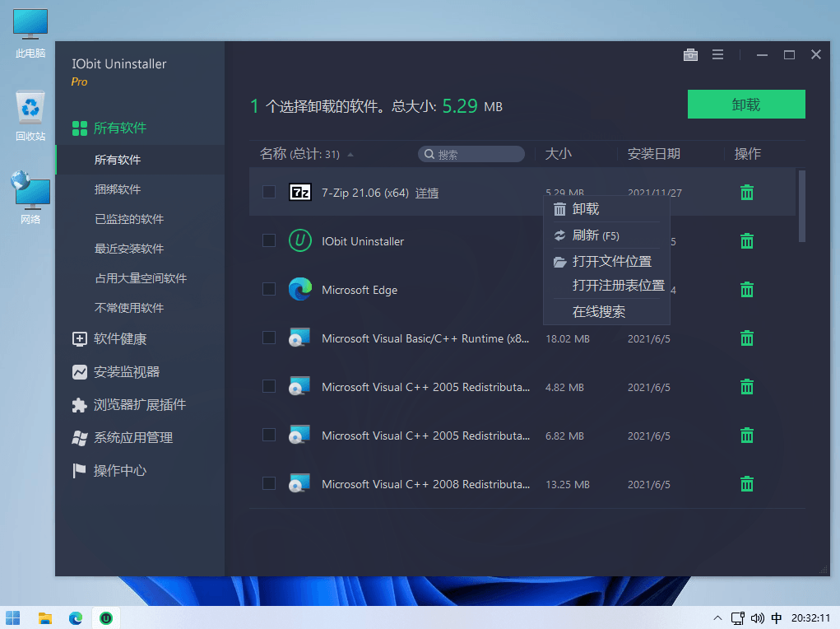Image resolution: width=840 pixels, height=629 pixels.
Task: Click the puzzle piece 浏览器扩展插件 icon
Action: coord(79,405)
